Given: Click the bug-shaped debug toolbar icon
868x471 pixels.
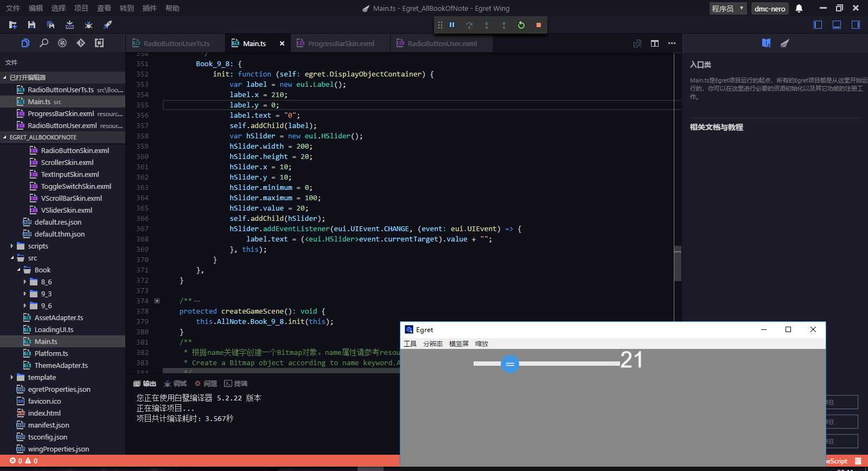Looking at the screenshot, I should coord(88,25).
